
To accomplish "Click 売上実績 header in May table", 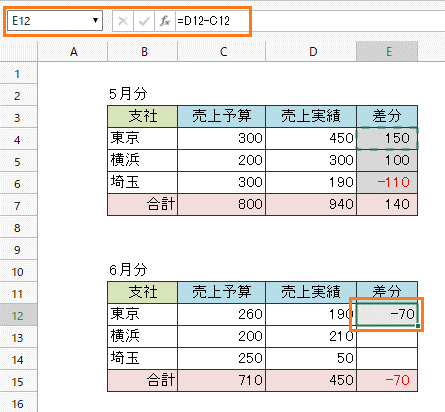I will (x=311, y=116).
